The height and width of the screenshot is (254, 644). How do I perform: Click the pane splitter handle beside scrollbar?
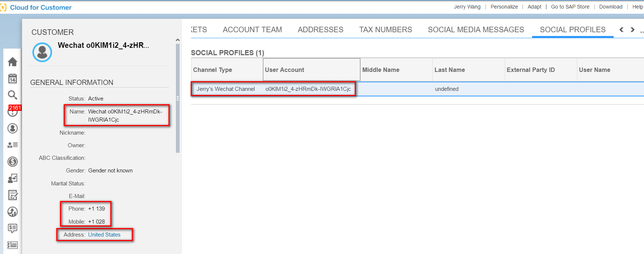click(x=178, y=99)
